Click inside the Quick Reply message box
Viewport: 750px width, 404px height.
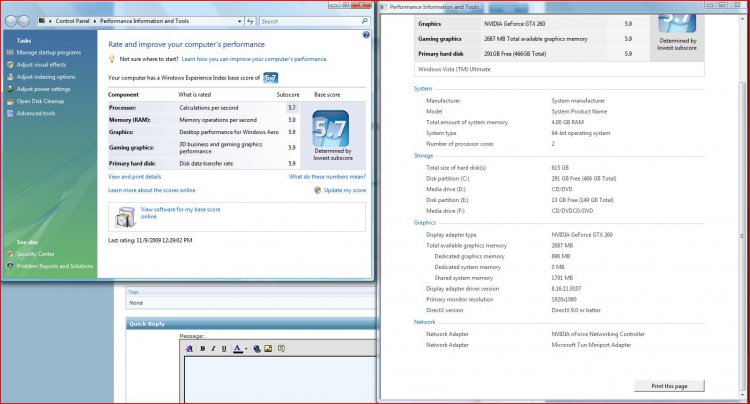tap(280, 379)
